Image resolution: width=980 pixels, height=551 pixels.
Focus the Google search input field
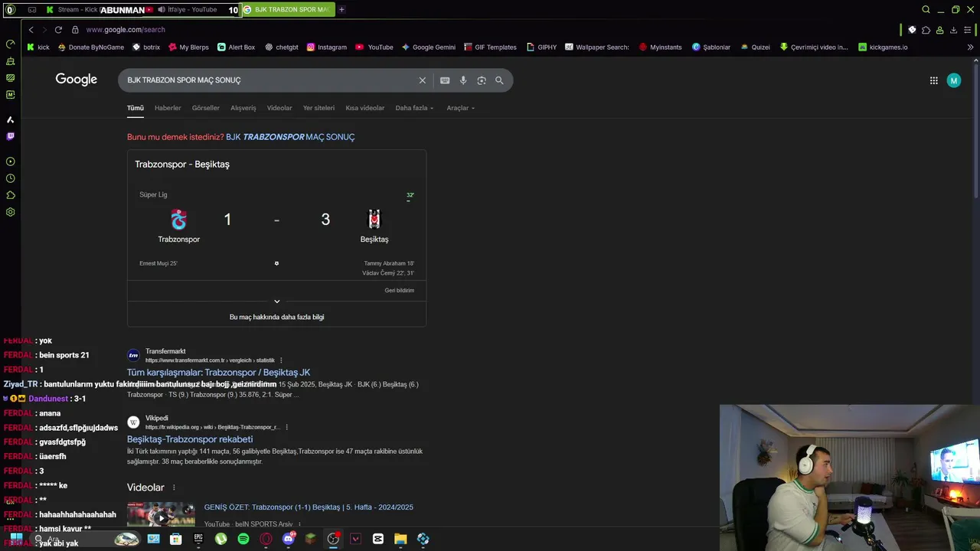268,80
